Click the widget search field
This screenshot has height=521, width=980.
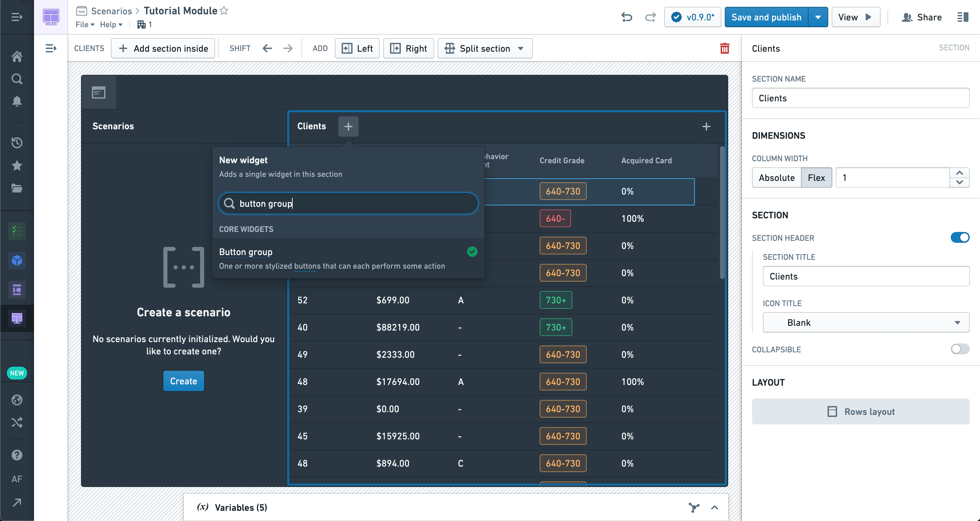348,203
